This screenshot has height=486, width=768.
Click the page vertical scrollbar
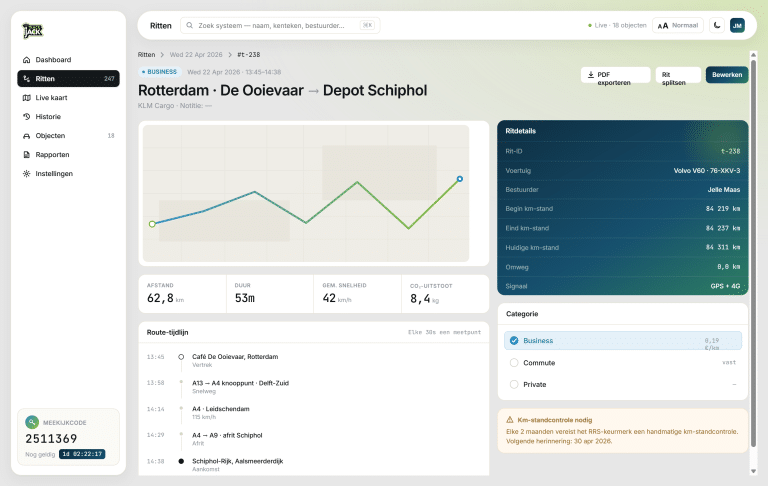click(x=753, y=252)
